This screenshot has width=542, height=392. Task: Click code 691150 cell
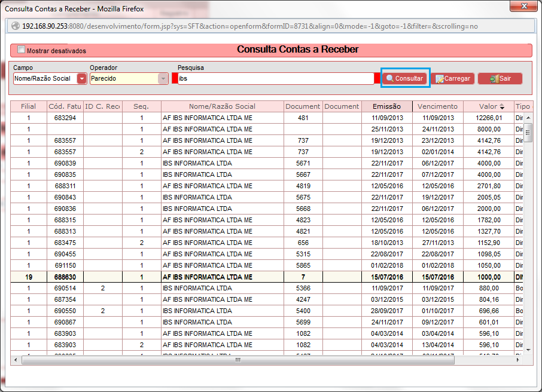pyautogui.click(x=65, y=265)
